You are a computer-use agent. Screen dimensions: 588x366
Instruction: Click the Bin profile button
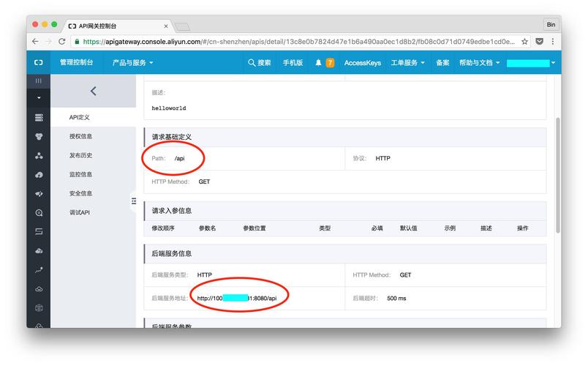tap(551, 24)
